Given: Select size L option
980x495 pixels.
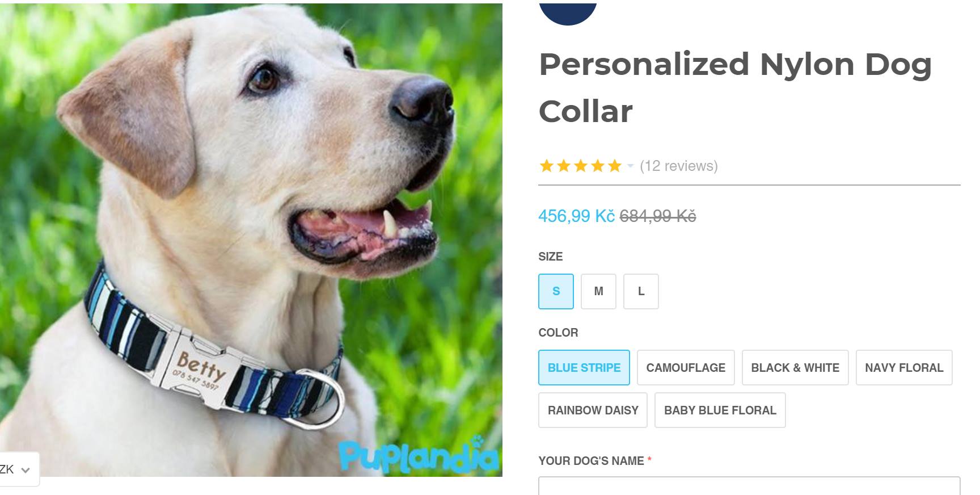Looking at the screenshot, I should click(x=641, y=291).
